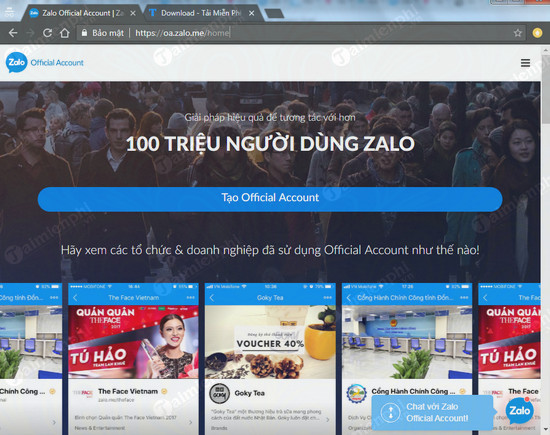The width and height of the screenshot is (550, 435).
Task: Switch to Download - Tải Miễn Phí tab
Action: [201, 13]
